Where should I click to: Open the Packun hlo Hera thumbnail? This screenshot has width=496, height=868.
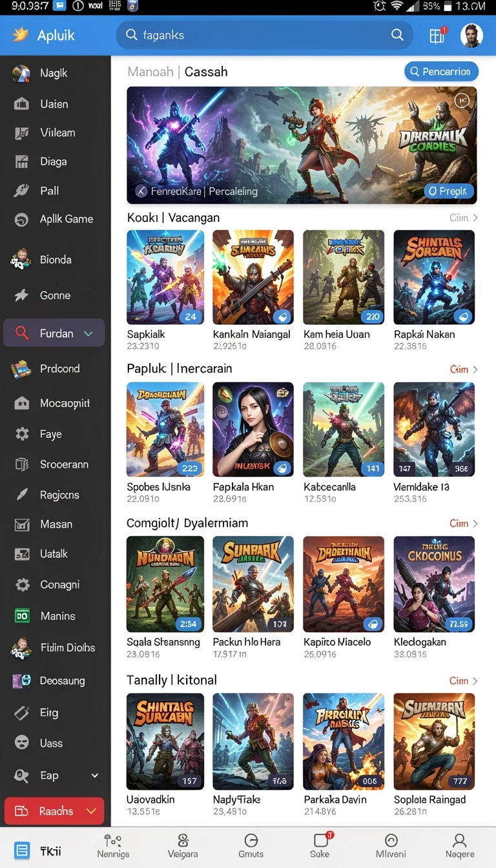(253, 584)
